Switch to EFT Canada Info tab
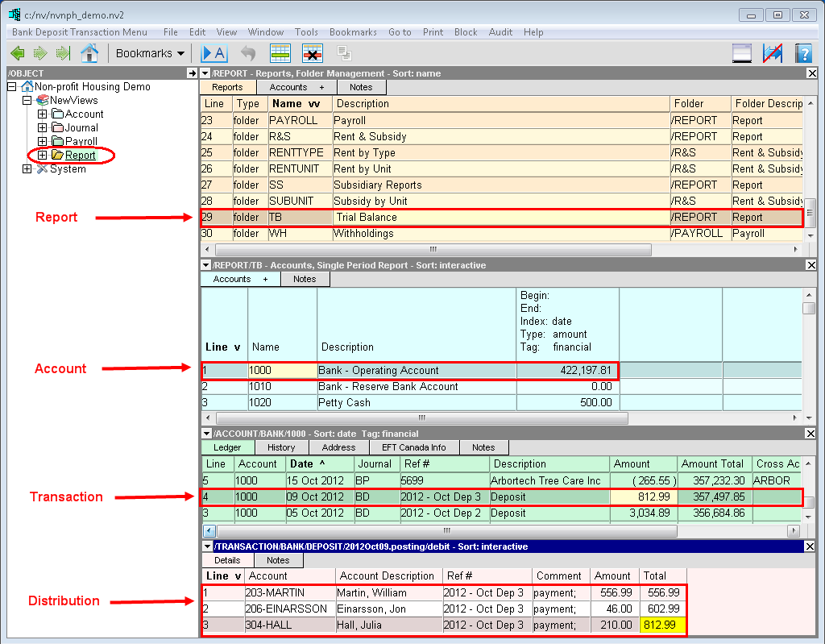825x644 pixels. 414,447
